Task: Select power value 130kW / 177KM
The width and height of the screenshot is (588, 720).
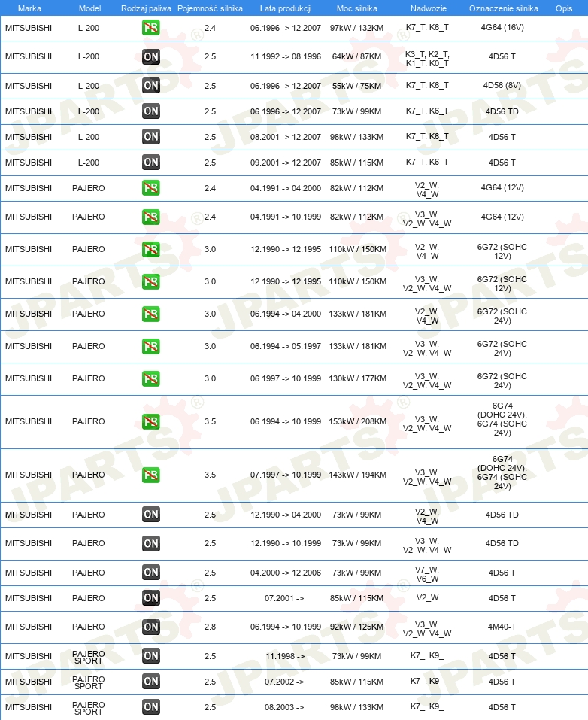Action: tap(358, 379)
